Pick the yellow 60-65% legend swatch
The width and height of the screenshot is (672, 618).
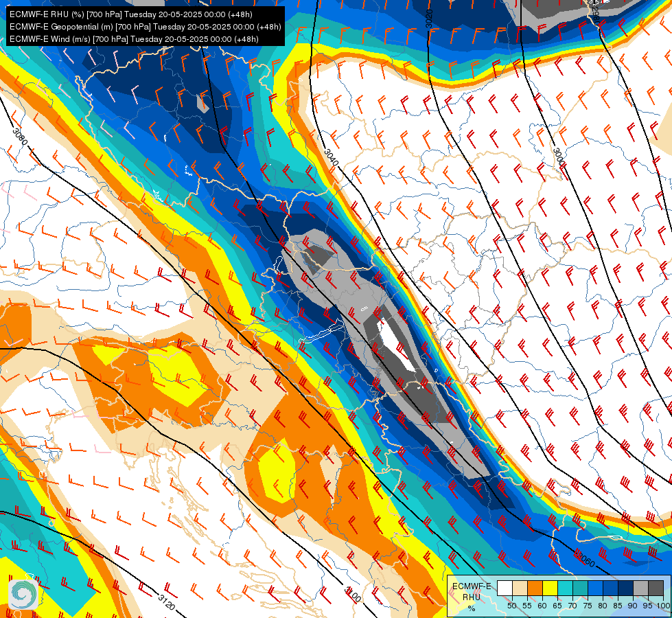click(550, 588)
